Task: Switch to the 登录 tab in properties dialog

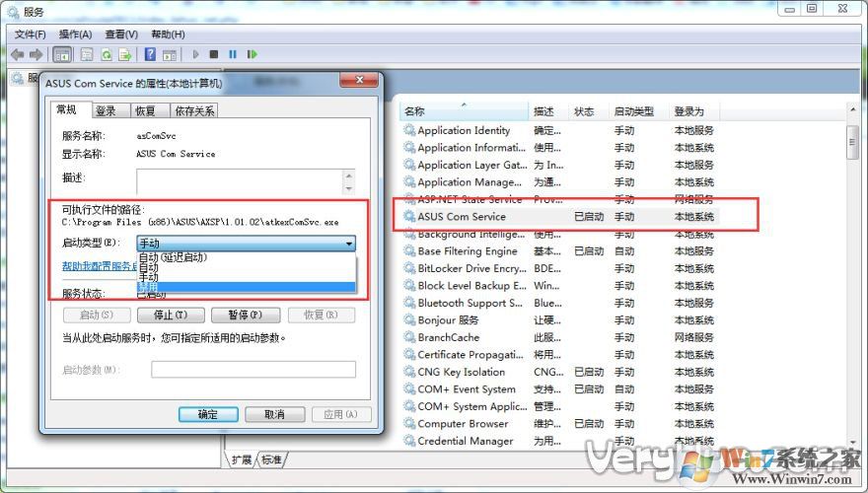Action: (110, 110)
